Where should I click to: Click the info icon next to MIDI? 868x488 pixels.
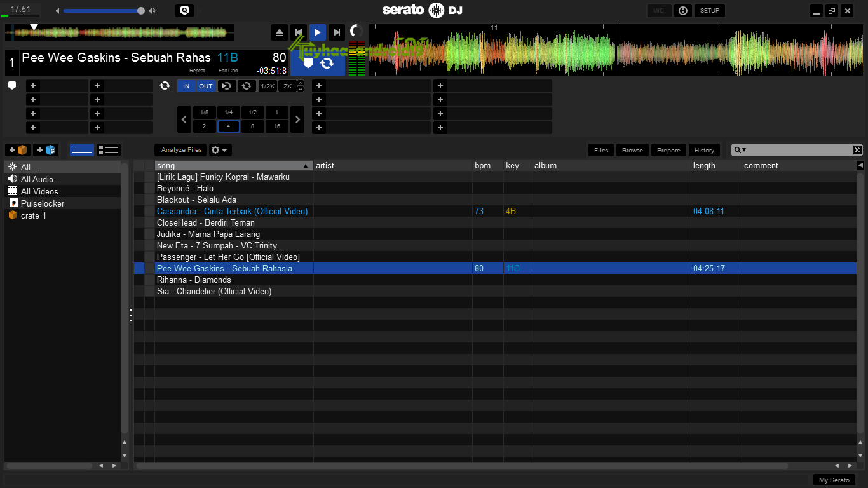click(x=682, y=11)
